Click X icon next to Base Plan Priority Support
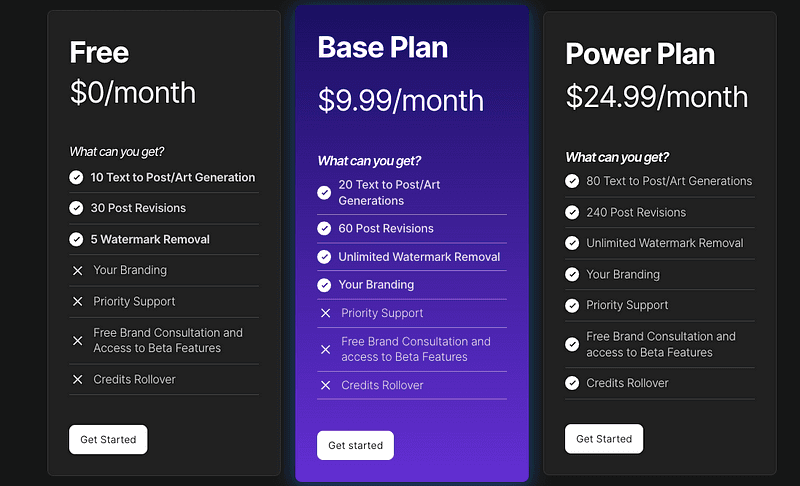This screenshot has width=800, height=486. pos(325,313)
